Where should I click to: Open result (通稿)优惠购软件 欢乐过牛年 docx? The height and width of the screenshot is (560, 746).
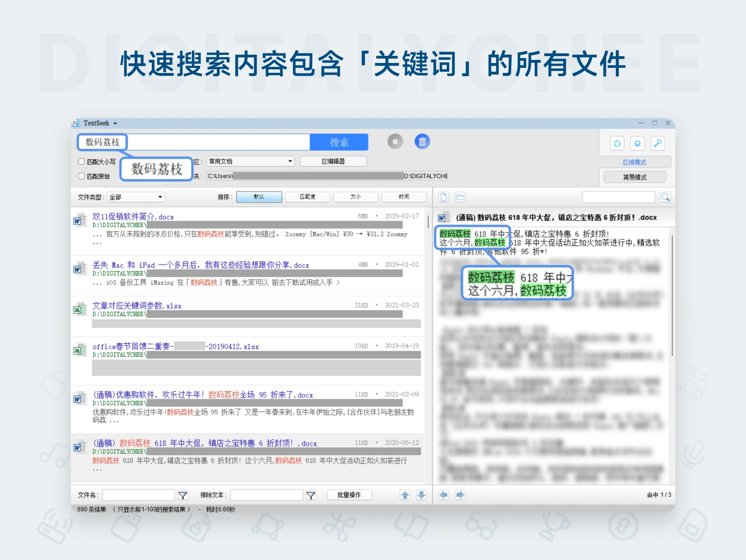pos(203,395)
